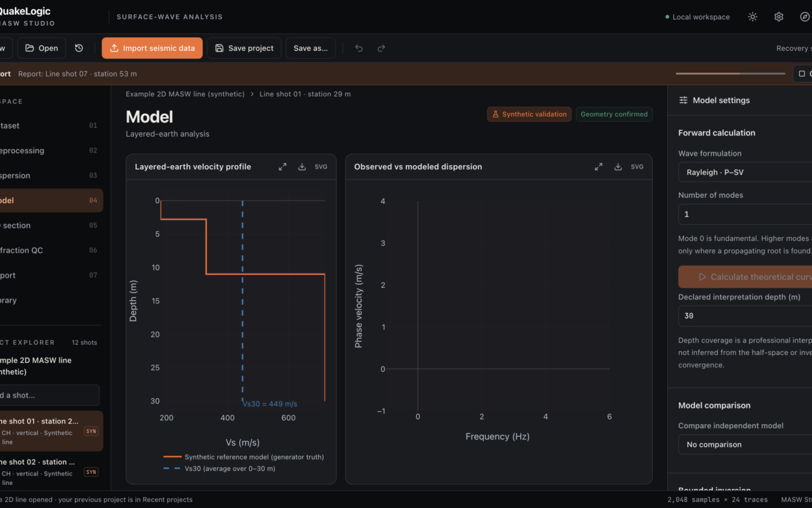This screenshot has width=812, height=508.
Task: Open sidebar step numbered 02
Action: [51, 150]
